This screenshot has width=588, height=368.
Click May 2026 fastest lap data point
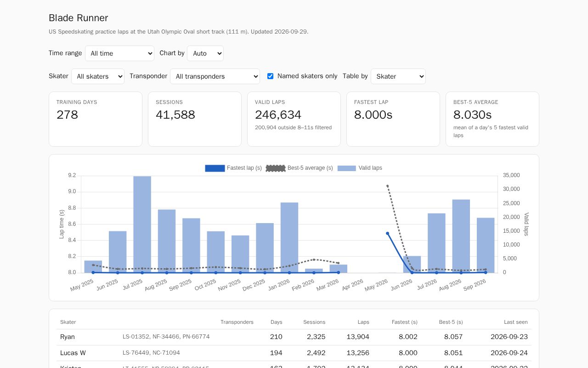click(x=387, y=233)
